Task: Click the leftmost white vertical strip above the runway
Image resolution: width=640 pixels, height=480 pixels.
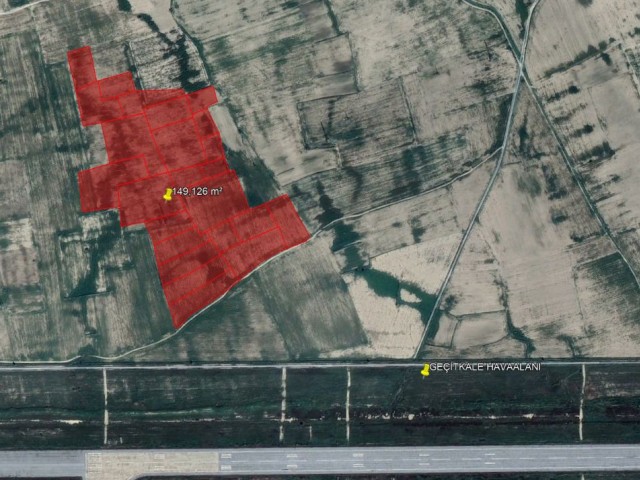Action: coord(105,406)
